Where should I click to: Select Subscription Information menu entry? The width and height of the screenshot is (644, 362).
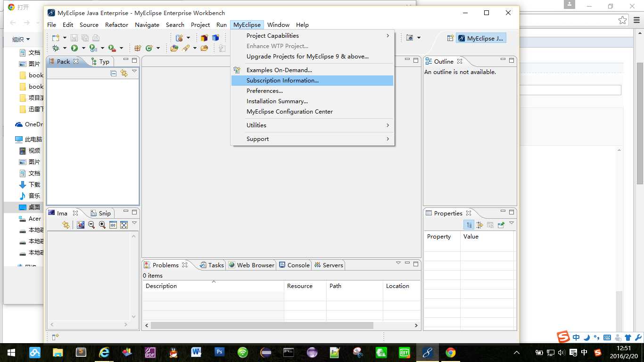[x=312, y=80]
